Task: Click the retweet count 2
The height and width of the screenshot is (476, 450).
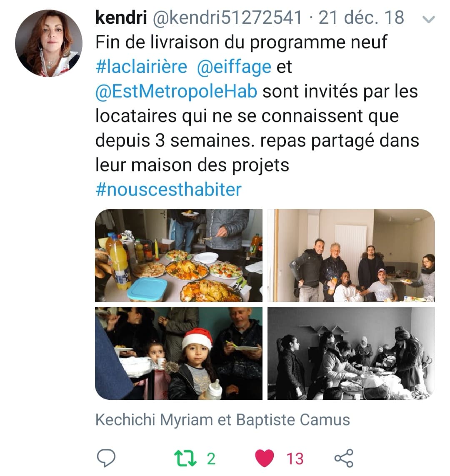Action: pos(211,459)
